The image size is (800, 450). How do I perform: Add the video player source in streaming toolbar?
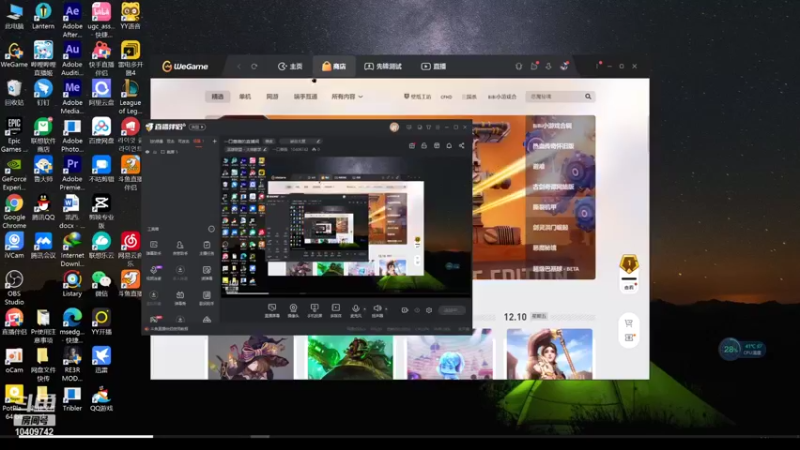[x=336, y=310]
